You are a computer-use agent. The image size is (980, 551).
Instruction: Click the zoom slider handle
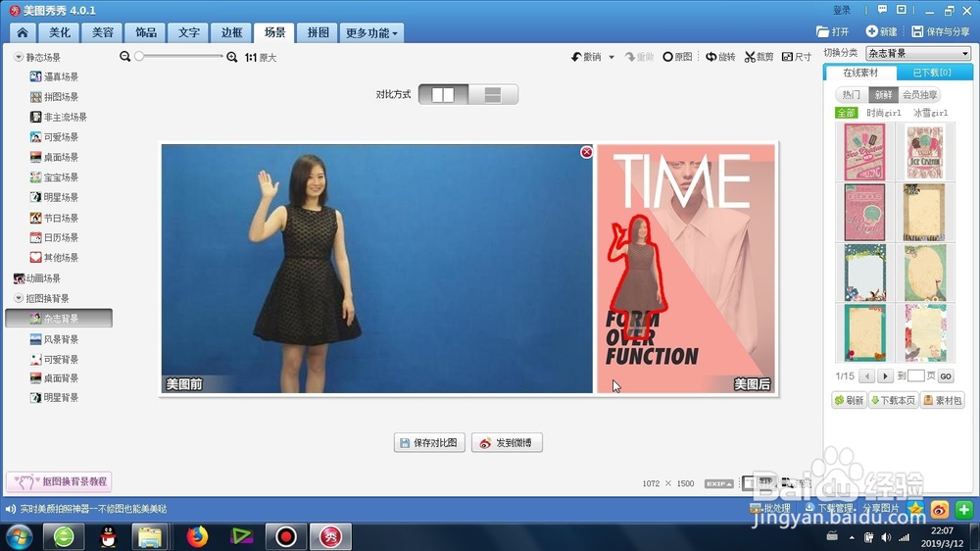click(139, 56)
